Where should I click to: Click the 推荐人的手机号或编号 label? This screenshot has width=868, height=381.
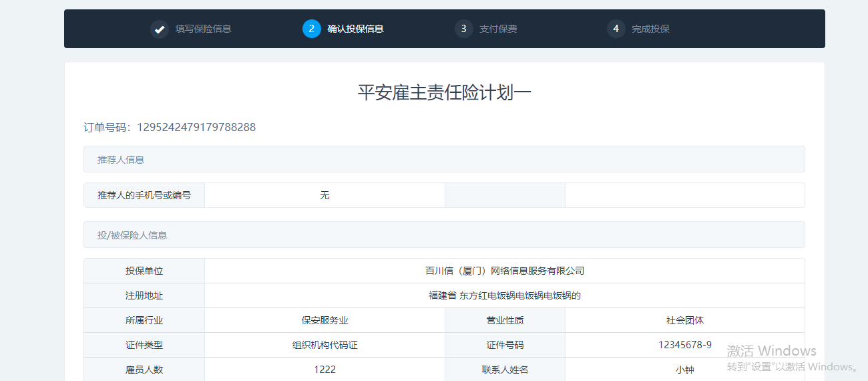pos(144,195)
